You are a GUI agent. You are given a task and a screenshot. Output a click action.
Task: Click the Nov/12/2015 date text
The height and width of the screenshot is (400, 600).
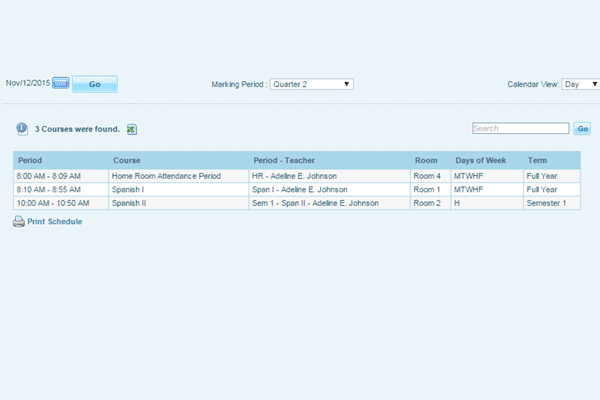(28, 84)
